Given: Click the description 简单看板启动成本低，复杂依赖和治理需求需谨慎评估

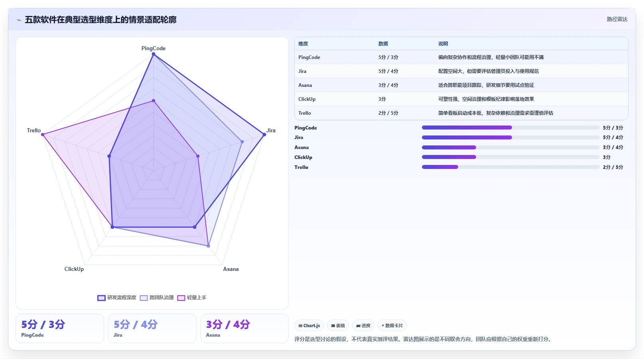Looking at the screenshot, I should [x=496, y=113].
